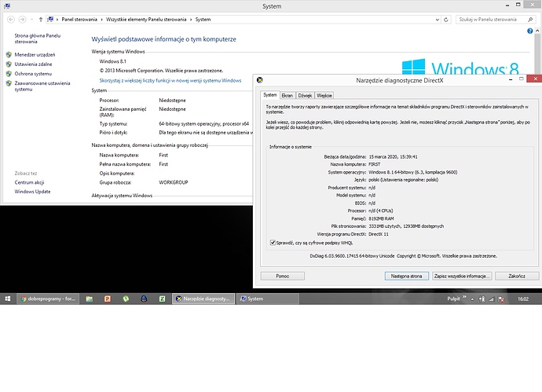Switch to the Wejście tab
Screen dimensions: 542x392
tap(324, 96)
